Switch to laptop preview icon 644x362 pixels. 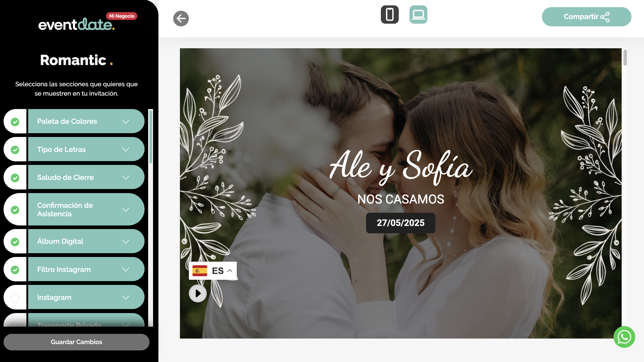click(418, 15)
